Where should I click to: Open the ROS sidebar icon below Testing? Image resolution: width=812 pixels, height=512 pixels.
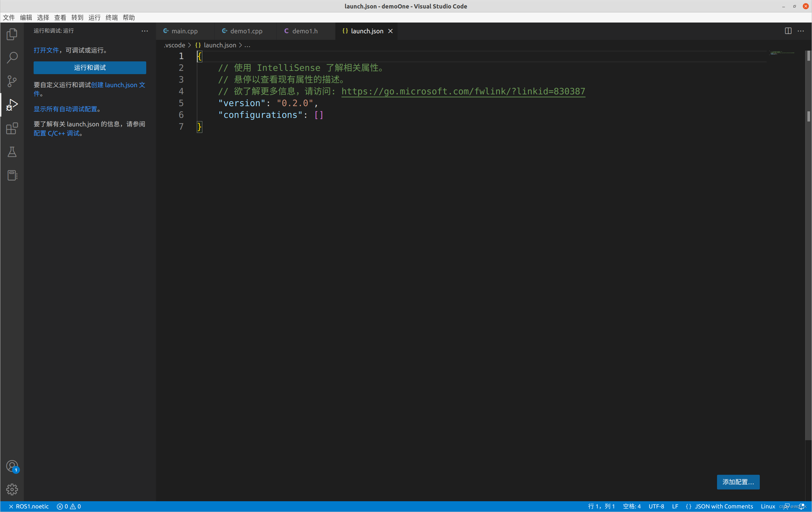(12, 175)
